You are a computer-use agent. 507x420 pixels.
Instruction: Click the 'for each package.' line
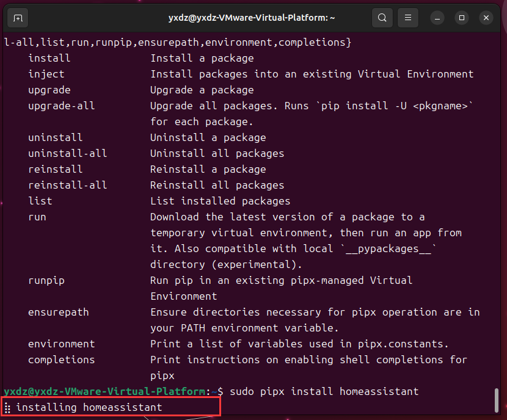coord(202,121)
